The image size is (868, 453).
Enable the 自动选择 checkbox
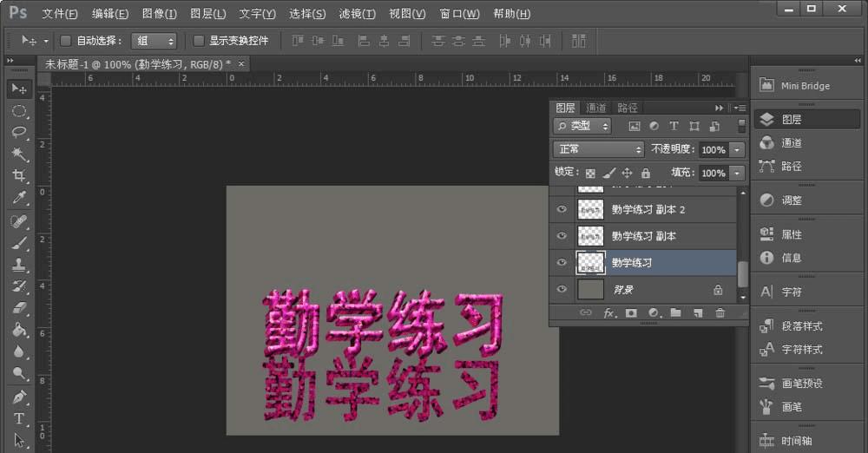point(66,41)
